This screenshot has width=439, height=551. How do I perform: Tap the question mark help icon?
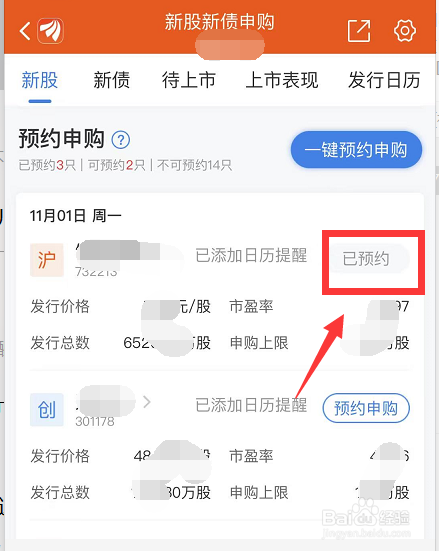click(x=121, y=140)
